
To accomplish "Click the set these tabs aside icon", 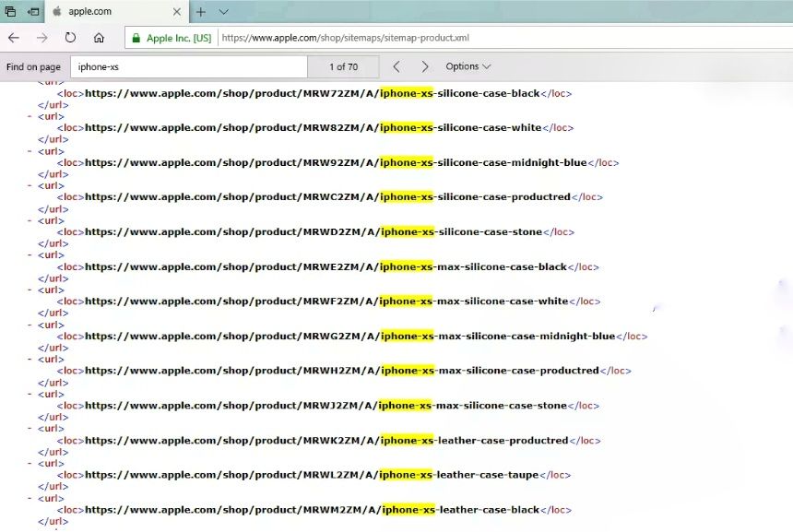I will [x=33, y=11].
